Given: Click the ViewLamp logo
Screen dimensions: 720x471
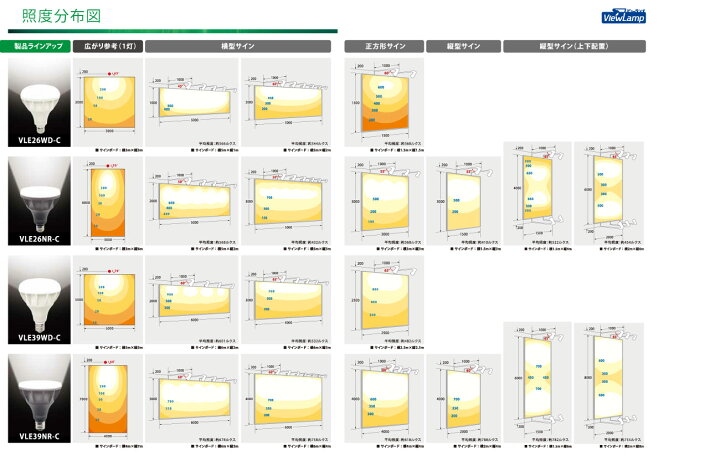Looking at the screenshot, I should click(x=623, y=16).
